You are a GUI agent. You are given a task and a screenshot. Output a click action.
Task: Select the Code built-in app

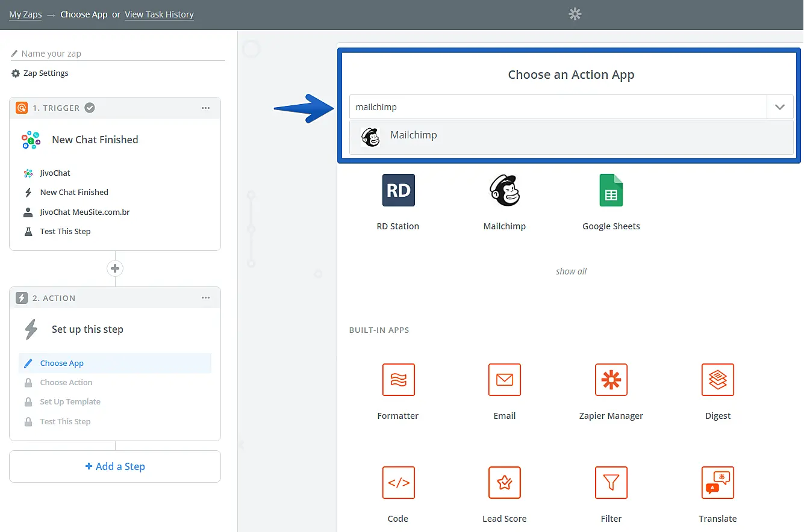tap(398, 483)
